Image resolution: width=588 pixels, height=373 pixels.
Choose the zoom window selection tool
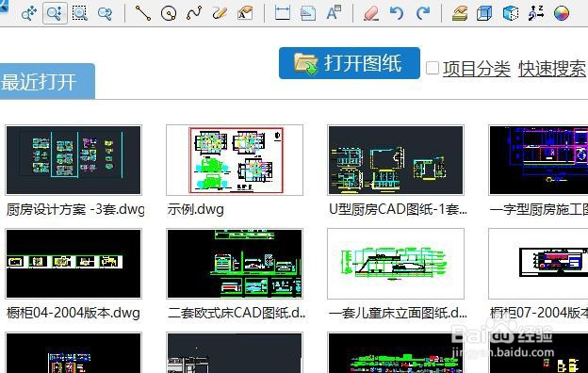click(80, 13)
